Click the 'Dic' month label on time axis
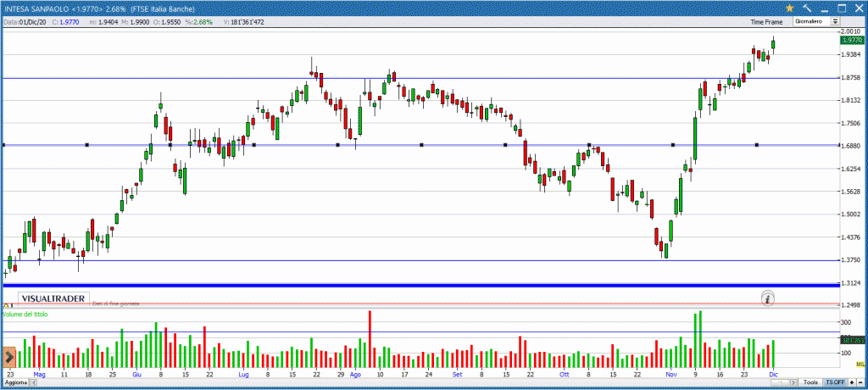This screenshot has width=868, height=390. point(773,375)
